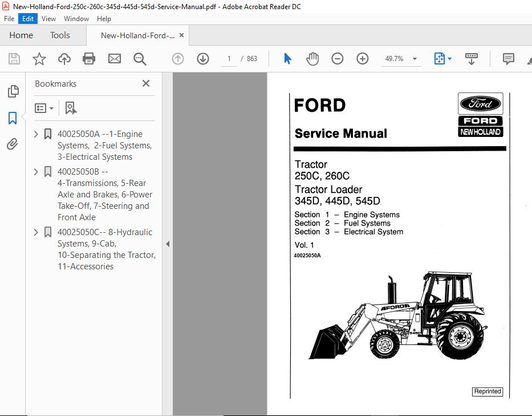Click the '/ 863' total pages label

coord(249,59)
